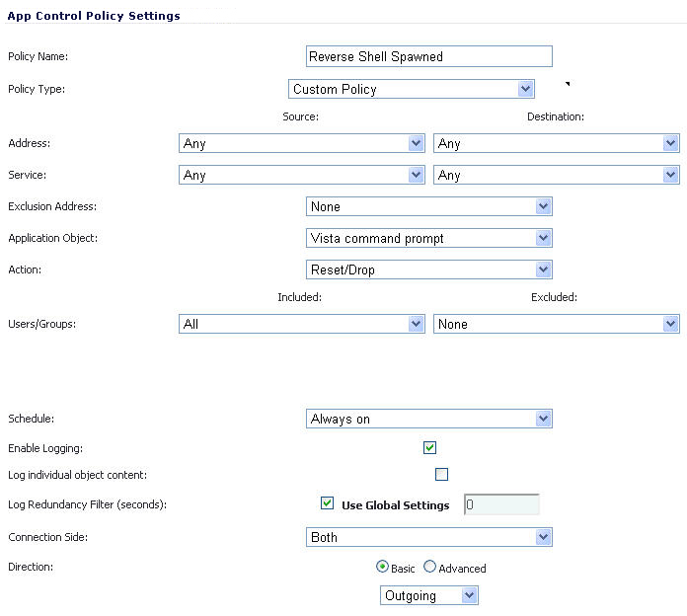Screen dimensions: 687x616
Task: Open the Schedule dropdown
Action: coord(428,419)
